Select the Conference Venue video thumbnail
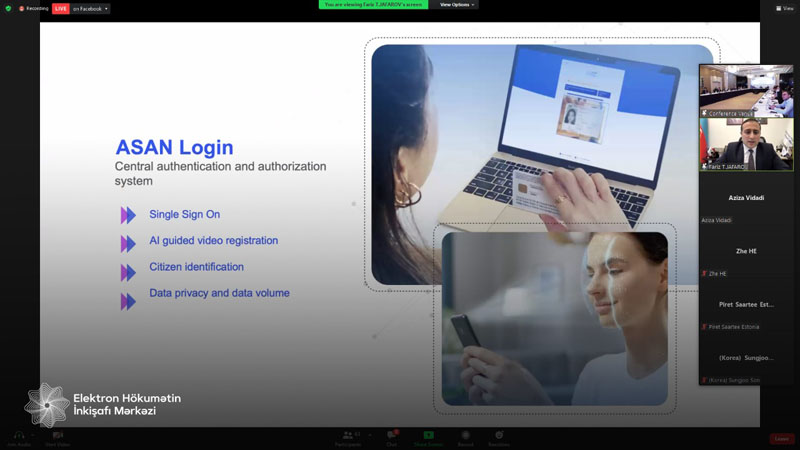The height and width of the screenshot is (450, 800). pyautogui.click(x=746, y=91)
